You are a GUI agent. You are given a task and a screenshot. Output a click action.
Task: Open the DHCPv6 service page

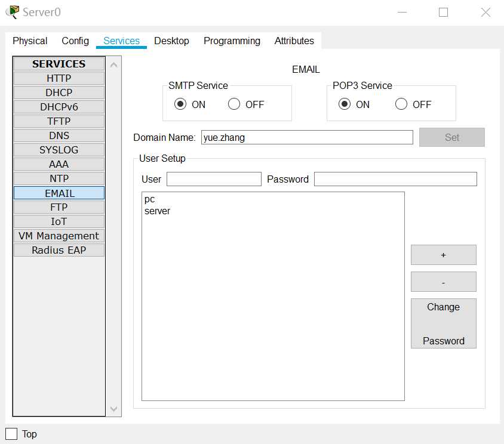(x=59, y=107)
